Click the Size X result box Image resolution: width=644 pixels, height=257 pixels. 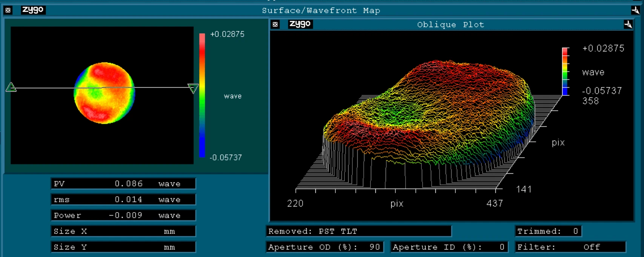click(123, 231)
